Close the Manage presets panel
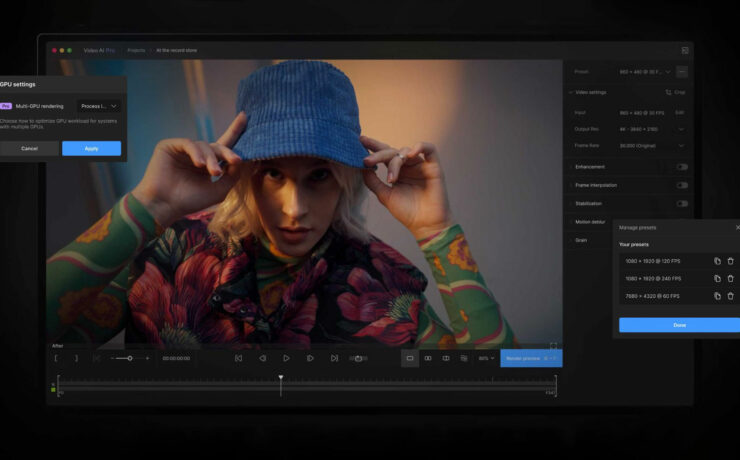This screenshot has width=740, height=460. pos(738,227)
